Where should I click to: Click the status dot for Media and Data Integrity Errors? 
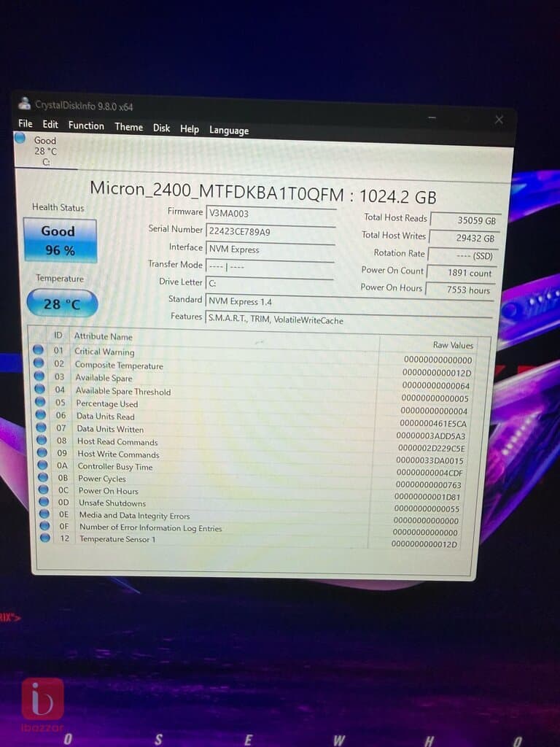[x=44, y=514]
